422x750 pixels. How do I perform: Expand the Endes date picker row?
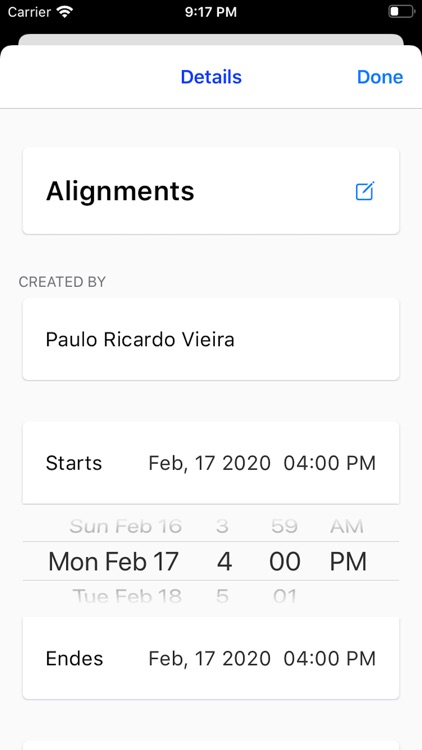[x=211, y=658]
